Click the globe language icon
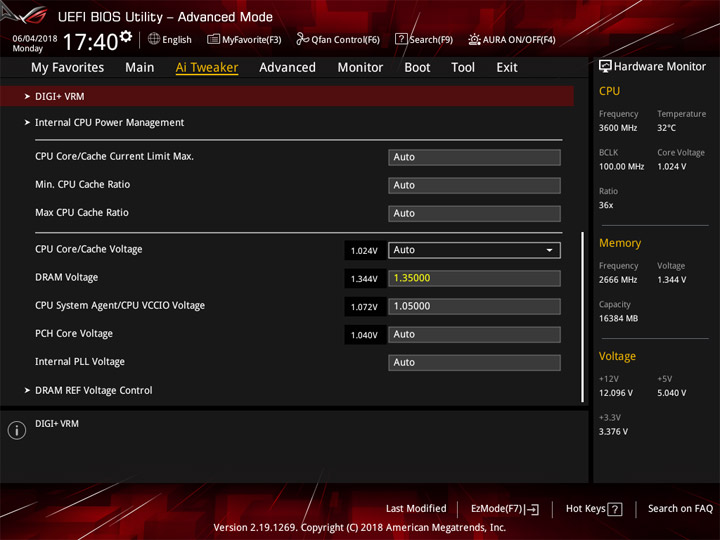 [154, 39]
